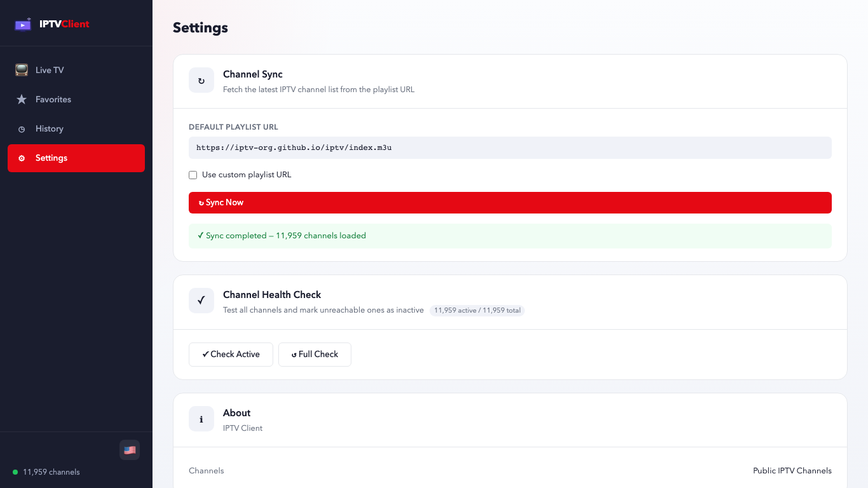Viewport: 868px width, 488px height.
Task: Click the 11,959 active / total badge
Action: [x=477, y=311]
